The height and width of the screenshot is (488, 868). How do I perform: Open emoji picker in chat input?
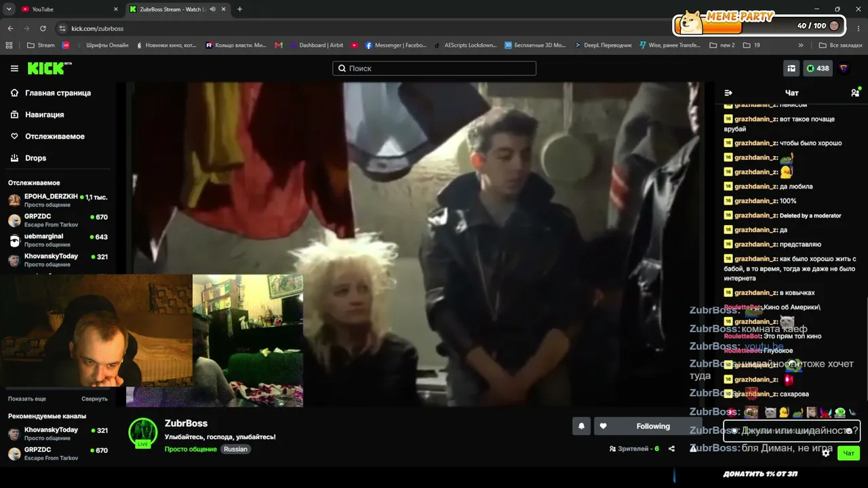(849, 430)
